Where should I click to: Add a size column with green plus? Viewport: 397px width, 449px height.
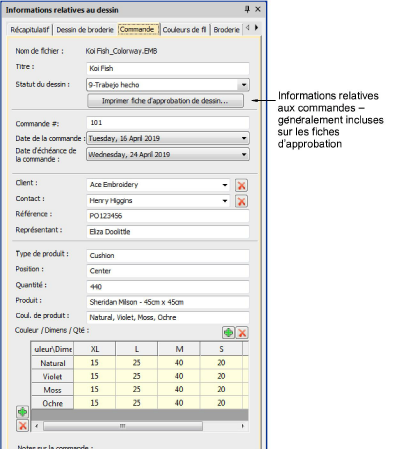(x=228, y=332)
